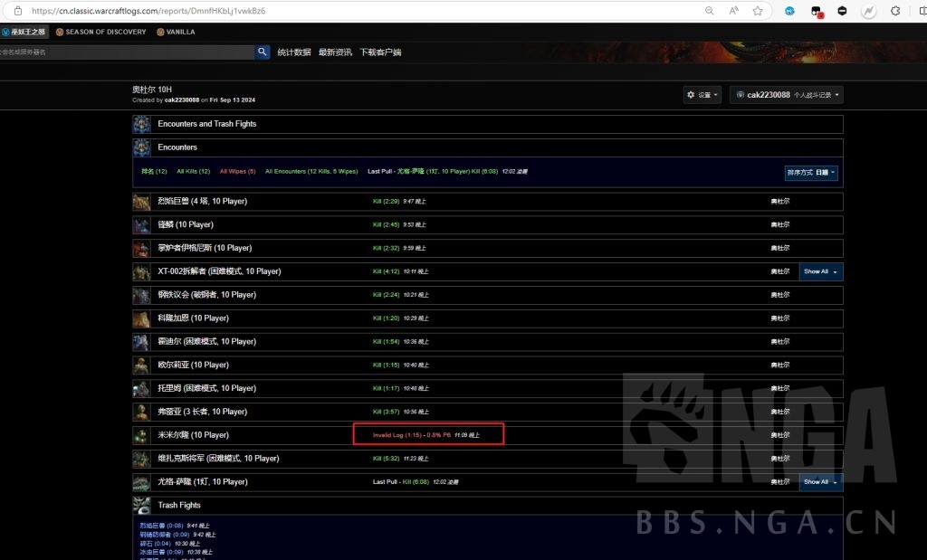Open the 设置 settings dropdown

(702, 94)
